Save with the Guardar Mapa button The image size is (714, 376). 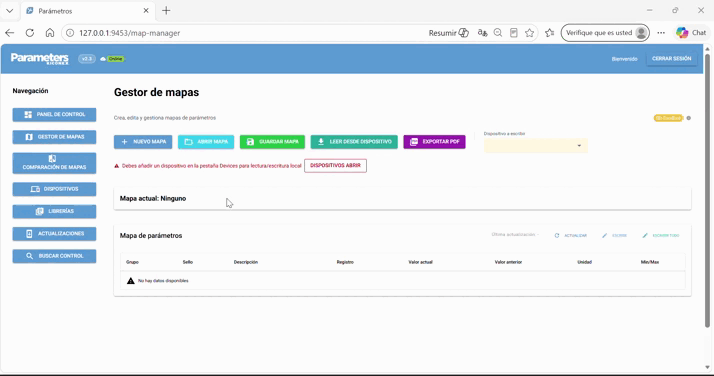pyautogui.click(x=272, y=142)
